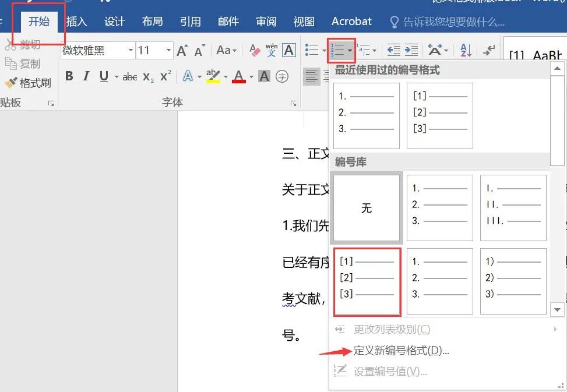Switch to the 邮件 tab
Image resolution: width=567 pixels, height=392 pixels.
[228, 22]
